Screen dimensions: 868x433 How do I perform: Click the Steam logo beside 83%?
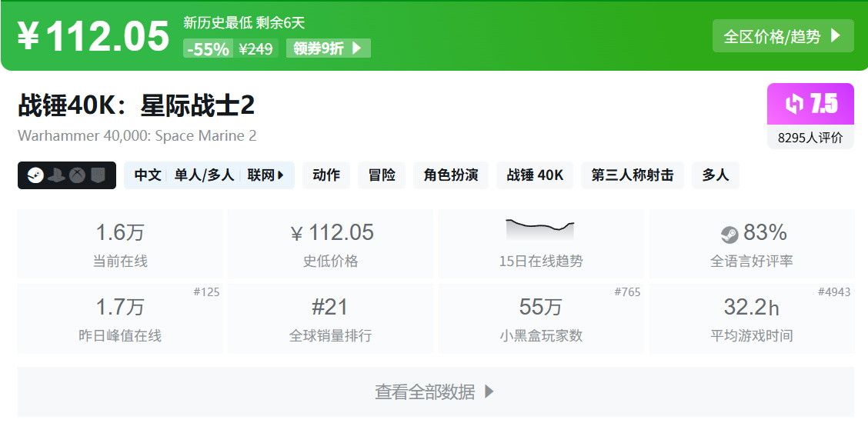click(x=729, y=233)
